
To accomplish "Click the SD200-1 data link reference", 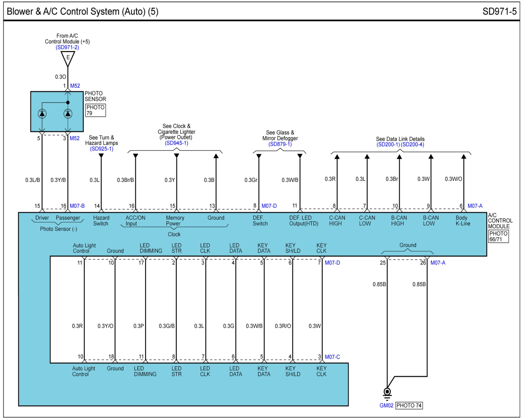I will 388,145.
